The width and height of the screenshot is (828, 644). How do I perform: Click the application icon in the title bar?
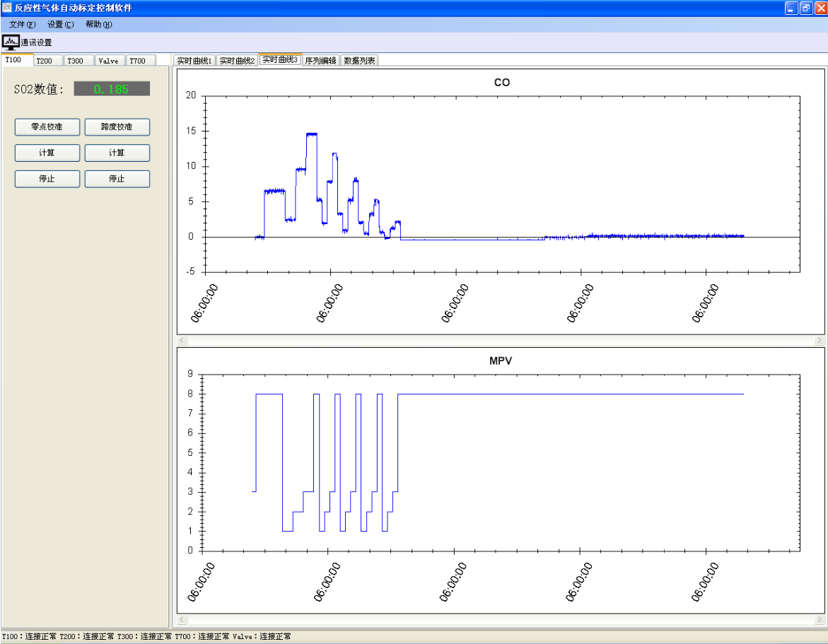pos(7,8)
